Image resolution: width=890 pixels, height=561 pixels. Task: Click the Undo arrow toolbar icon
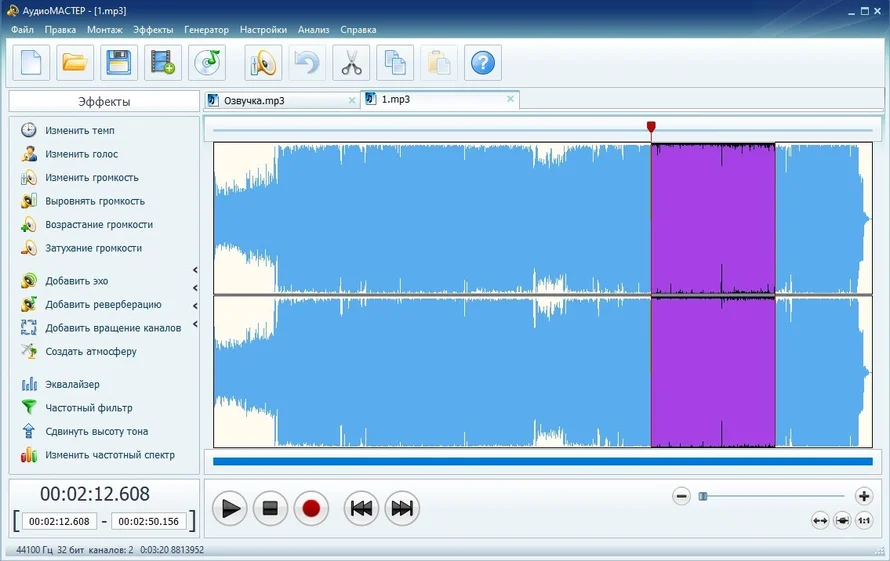307,63
